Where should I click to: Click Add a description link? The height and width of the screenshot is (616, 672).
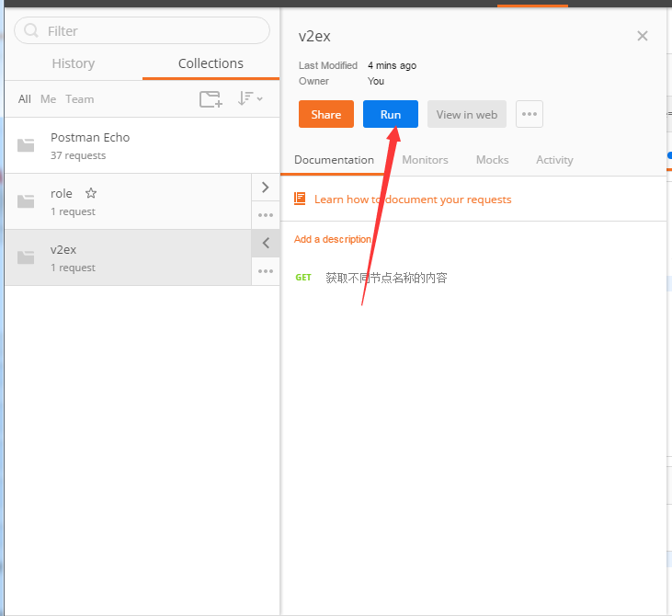[x=333, y=239]
